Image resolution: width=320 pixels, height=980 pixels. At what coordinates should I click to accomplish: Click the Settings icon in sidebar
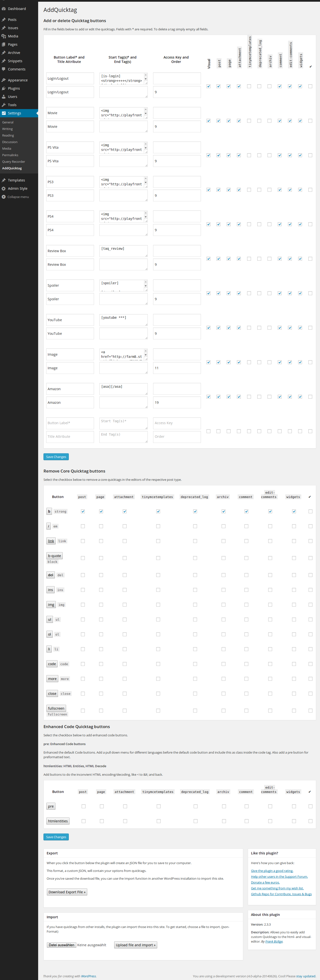[4, 113]
